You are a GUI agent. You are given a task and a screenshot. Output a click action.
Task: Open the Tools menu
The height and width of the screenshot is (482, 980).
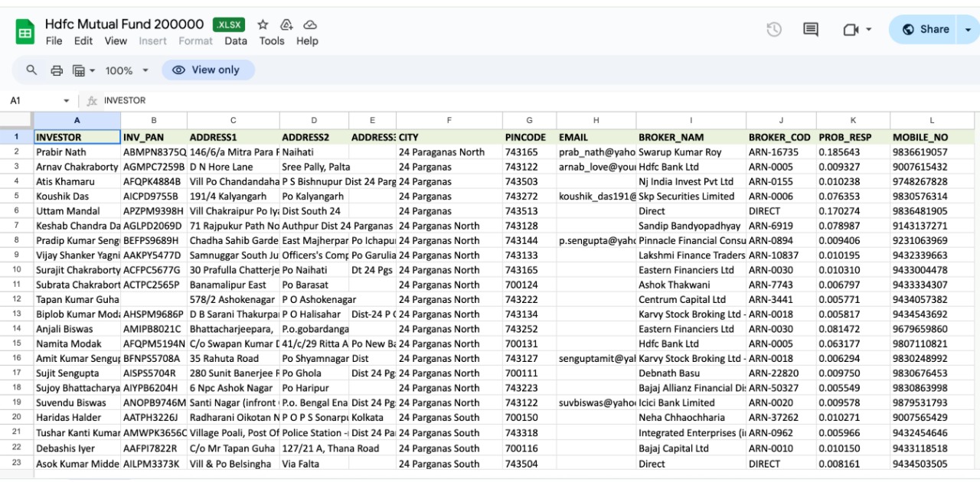pyautogui.click(x=272, y=41)
